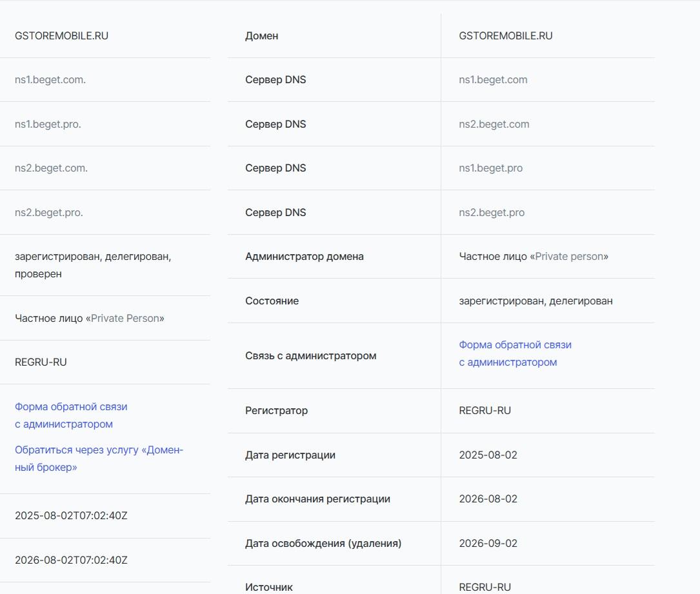The image size is (700, 594).
Task: Click ns2.beget.pro. entry with trailing dot
Action: coord(49,212)
